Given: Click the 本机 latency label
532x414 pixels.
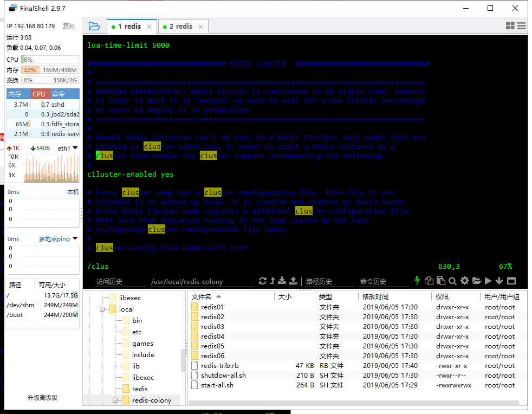Looking at the screenshot, I should point(73,192).
